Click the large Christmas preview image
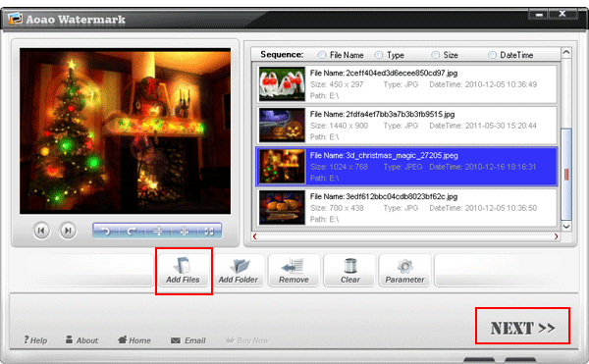Screen dimensions: 589x364 [x=125, y=130]
